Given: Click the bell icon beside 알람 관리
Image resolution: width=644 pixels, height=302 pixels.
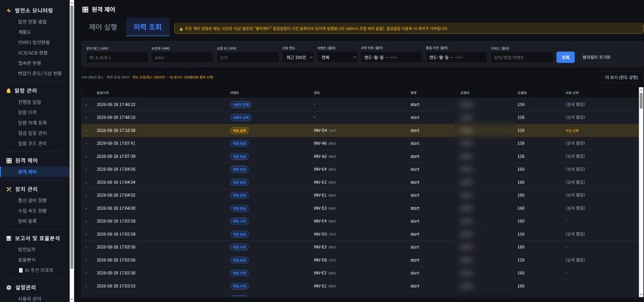Looking at the screenshot, I should tap(9, 91).
